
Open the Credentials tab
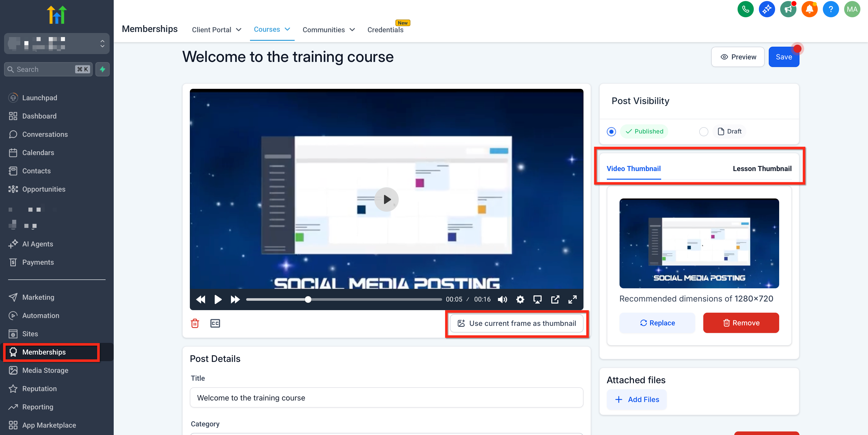385,30
